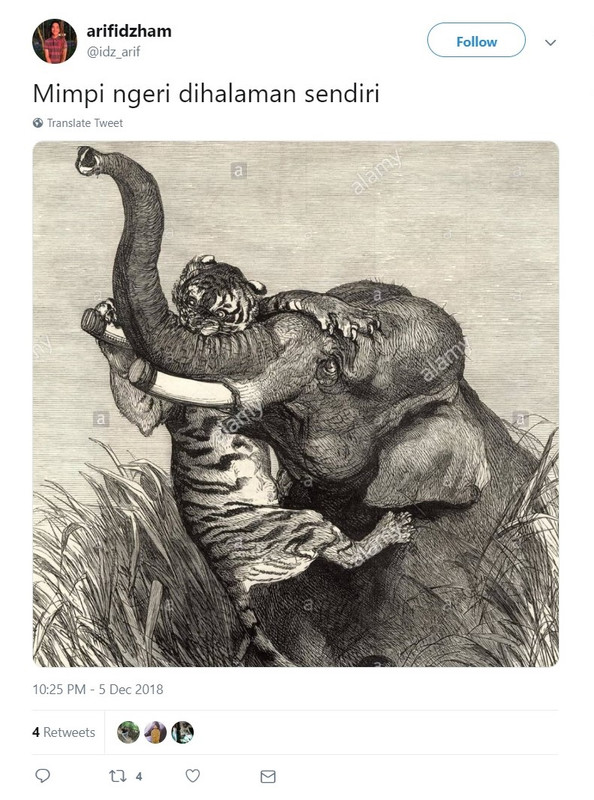Open third retweeter's avatar
Image resolution: width=594 pixels, height=800 pixels.
(x=182, y=732)
